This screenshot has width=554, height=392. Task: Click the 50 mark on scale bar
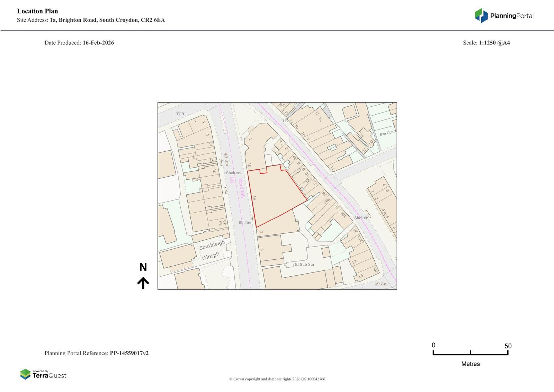(508, 346)
